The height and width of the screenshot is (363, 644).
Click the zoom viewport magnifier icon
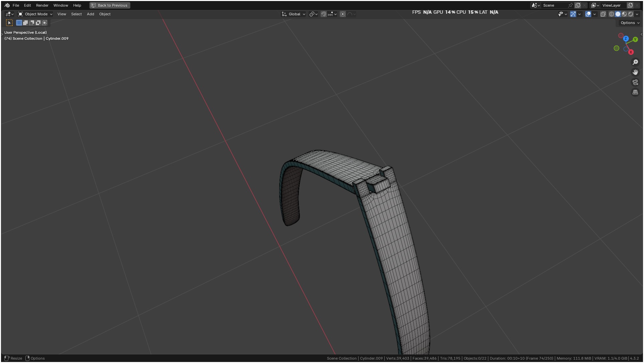click(x=635, y=62)
